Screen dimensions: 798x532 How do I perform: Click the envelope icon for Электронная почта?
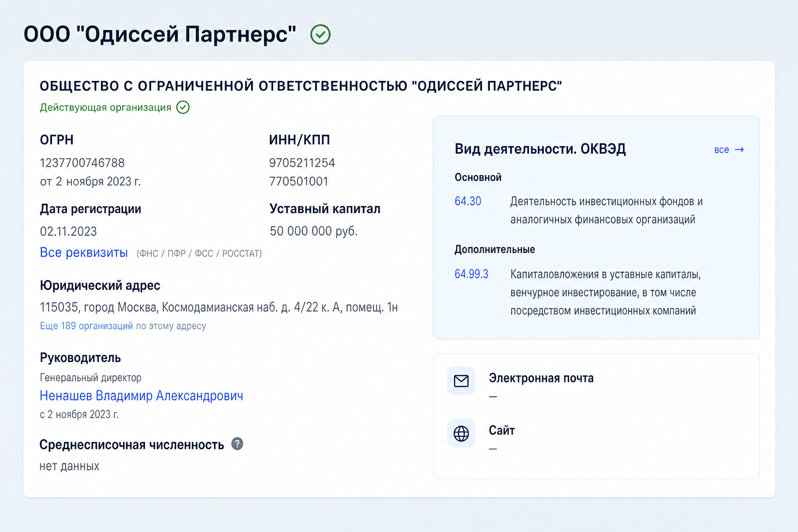tap(461, 381)
